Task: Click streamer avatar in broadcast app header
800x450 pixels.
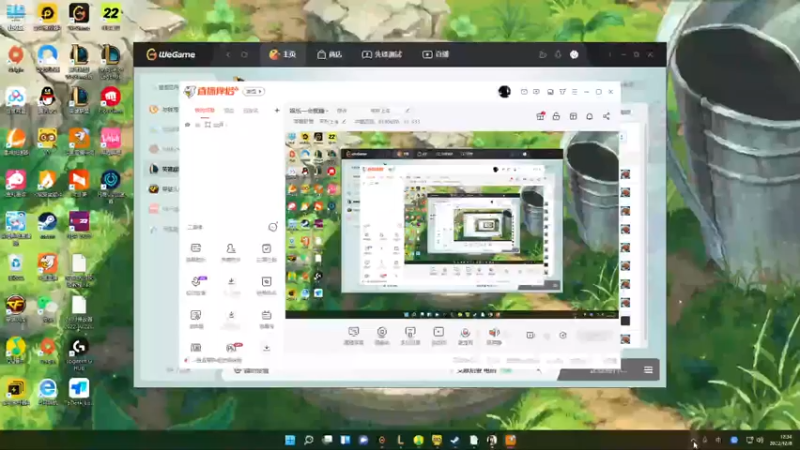Action: click(x=504, y=91)
